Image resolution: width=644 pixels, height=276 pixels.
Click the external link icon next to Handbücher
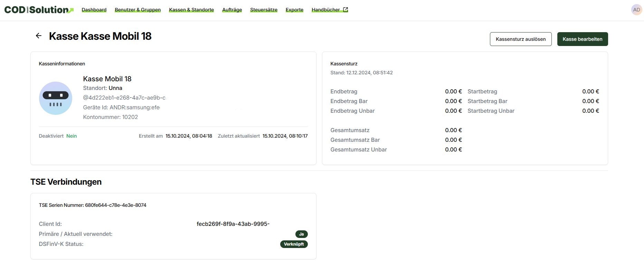pyautogui.click(x=345, y=10)
